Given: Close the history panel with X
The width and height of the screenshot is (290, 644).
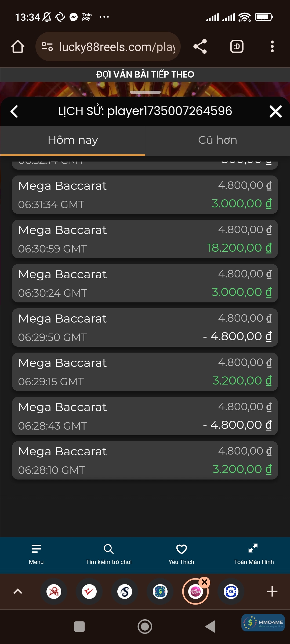Looking at the screenshot, I should tap(275, 111).
